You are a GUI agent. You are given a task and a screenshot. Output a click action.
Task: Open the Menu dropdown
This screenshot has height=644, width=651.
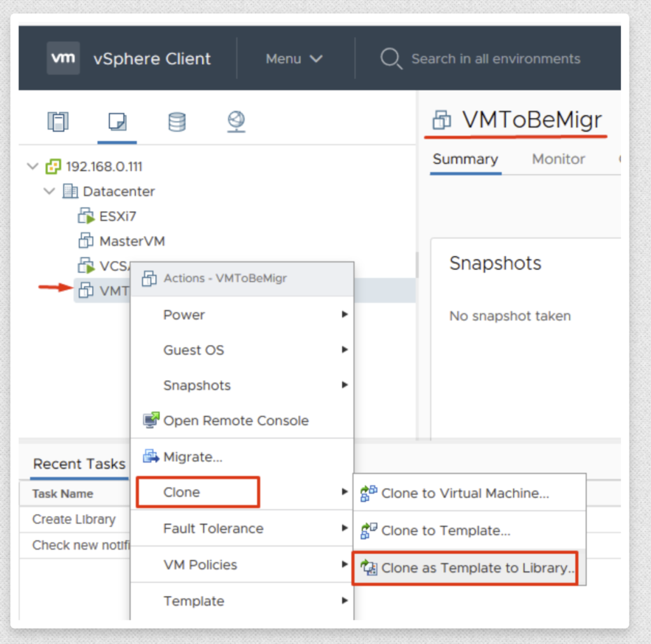point(294,58)
